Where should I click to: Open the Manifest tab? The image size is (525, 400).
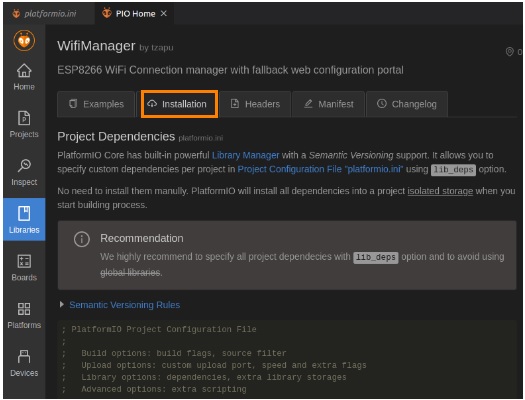click(329, 104)
